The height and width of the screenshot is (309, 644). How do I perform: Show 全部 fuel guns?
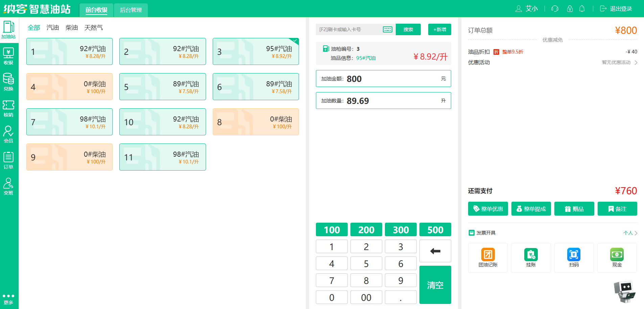(x=34, y=27)
